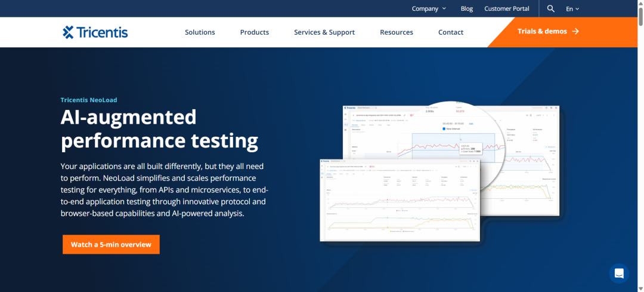Open the search magnifier icon
The image size is (644, 292).
(x=551, y=8)
